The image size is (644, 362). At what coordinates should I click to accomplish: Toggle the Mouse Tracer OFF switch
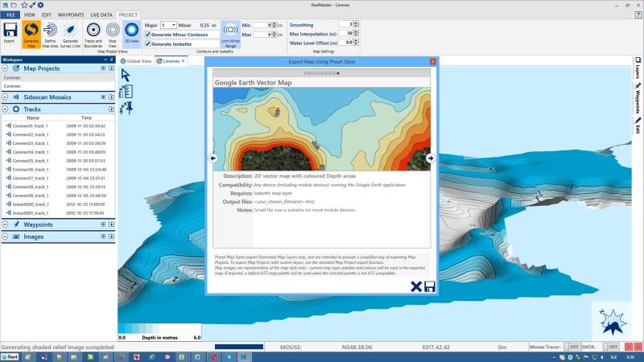[574, 346]
